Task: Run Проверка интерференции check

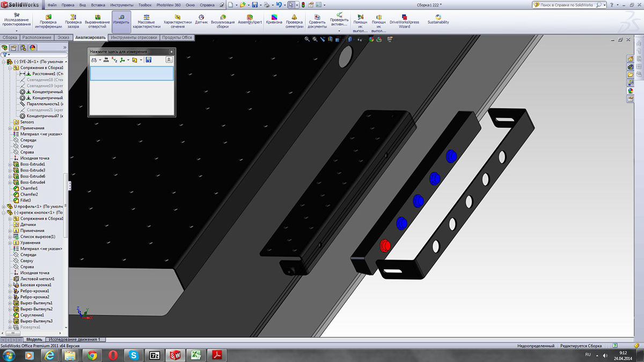Action: click(x=48, y=21)
